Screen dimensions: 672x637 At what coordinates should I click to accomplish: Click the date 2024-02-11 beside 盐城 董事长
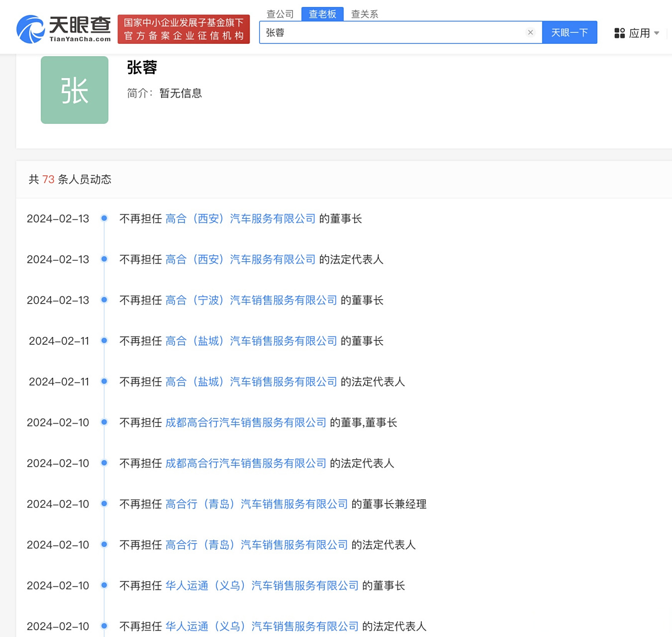tap(59, 341)
